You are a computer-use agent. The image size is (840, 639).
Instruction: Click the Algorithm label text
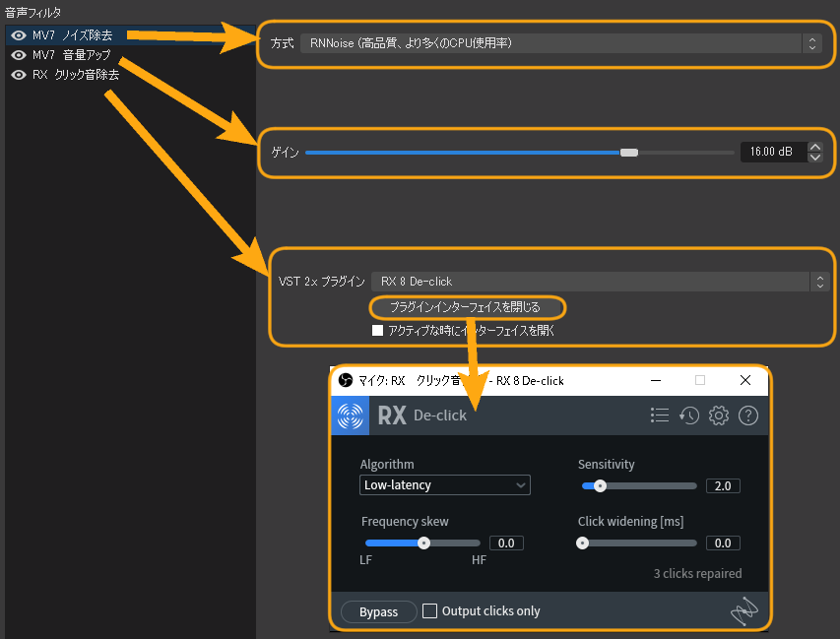[387, 465]
